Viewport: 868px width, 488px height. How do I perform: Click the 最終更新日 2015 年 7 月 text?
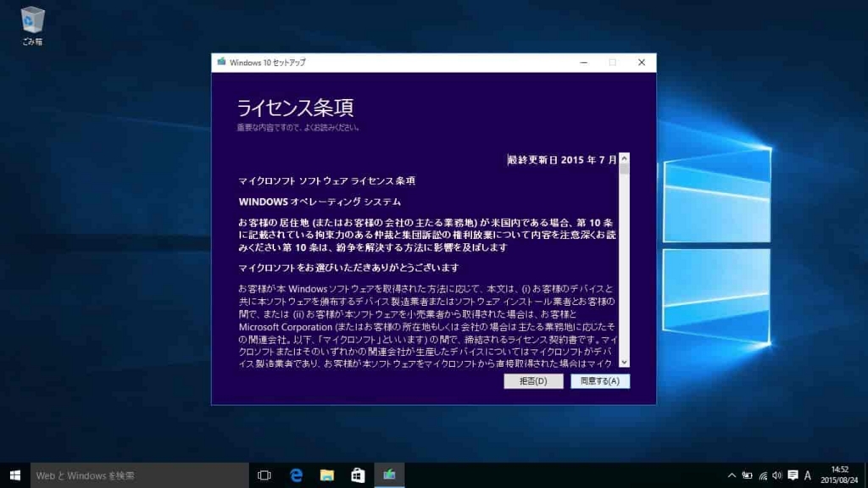tap(563, 160)
